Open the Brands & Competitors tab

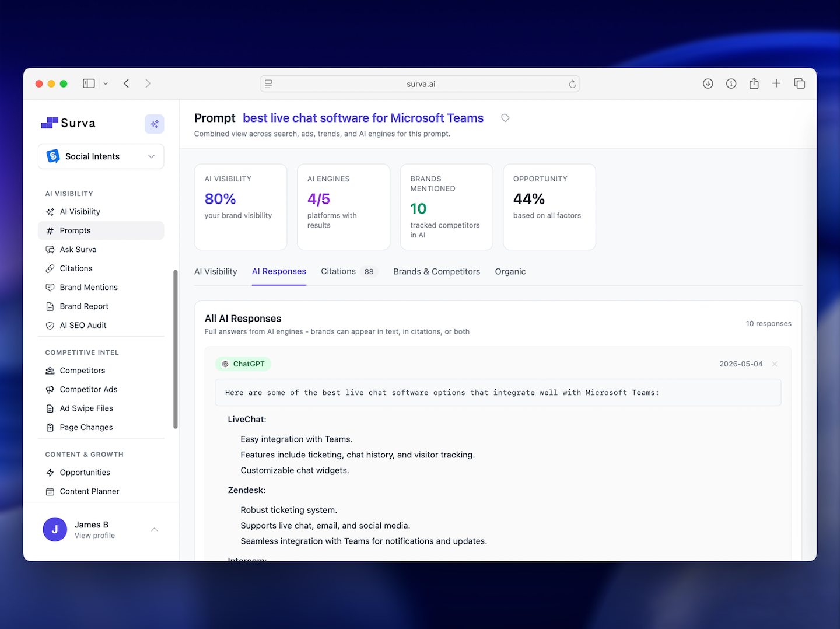point(436,272)
